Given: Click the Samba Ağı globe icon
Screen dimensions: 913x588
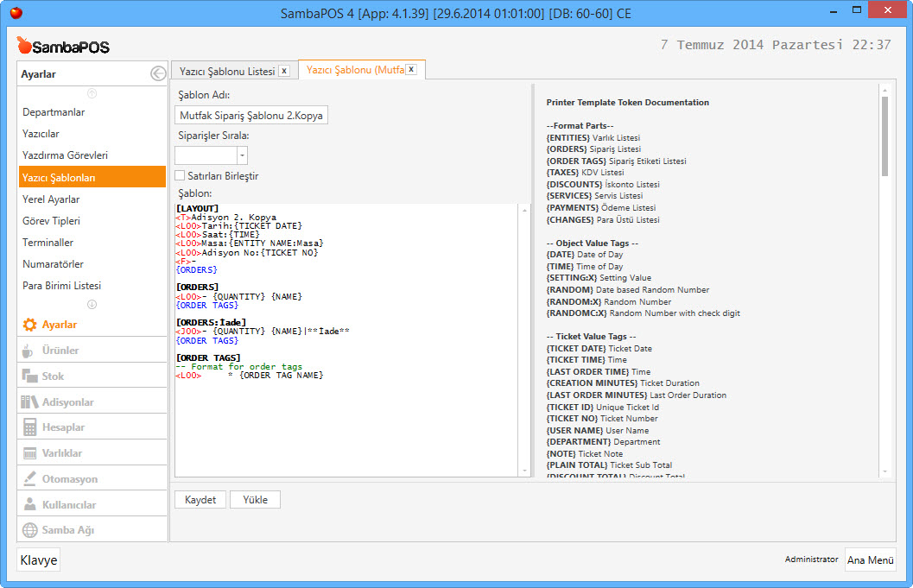Looking at the screenshot, I should [x=29, y=530].
